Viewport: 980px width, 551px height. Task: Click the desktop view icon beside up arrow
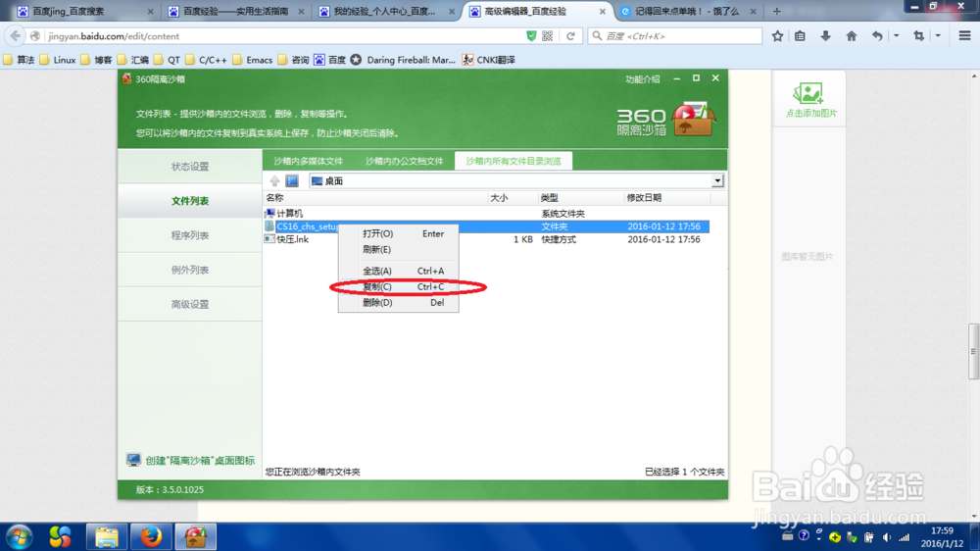point(292,180)
